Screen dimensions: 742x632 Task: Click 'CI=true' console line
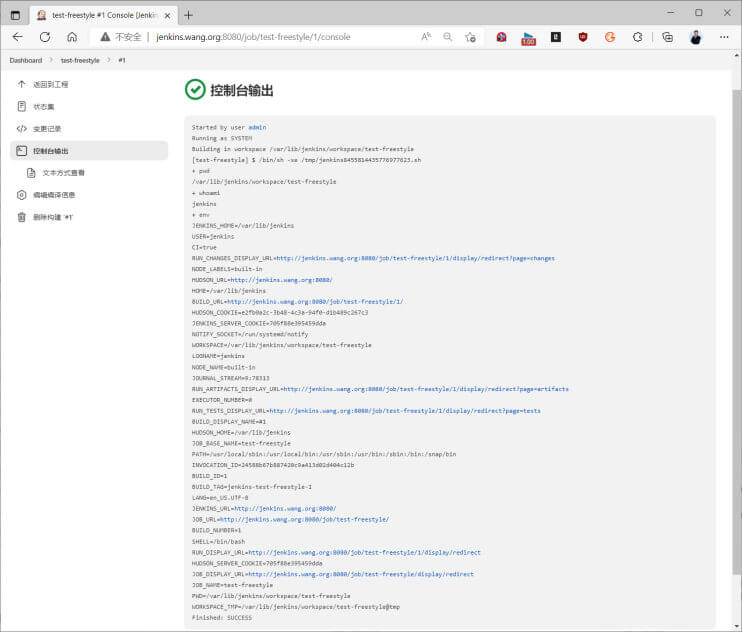204,247
